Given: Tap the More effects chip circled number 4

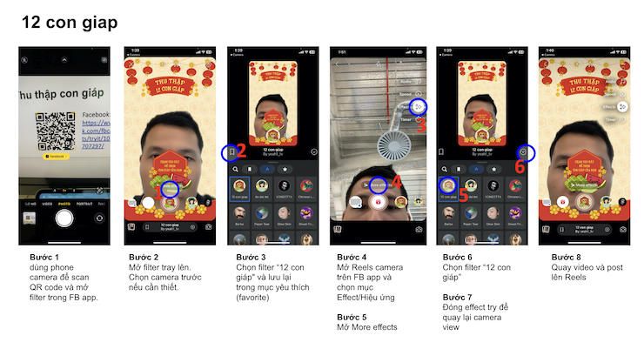Looking at the screenshot, I should click(378, 185).
